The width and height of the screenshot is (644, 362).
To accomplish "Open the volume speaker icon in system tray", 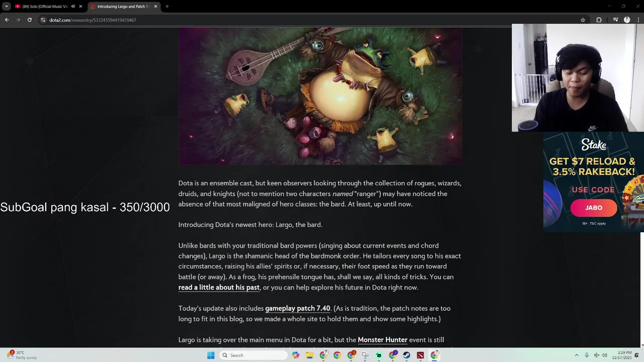I will tap(604, 355).
